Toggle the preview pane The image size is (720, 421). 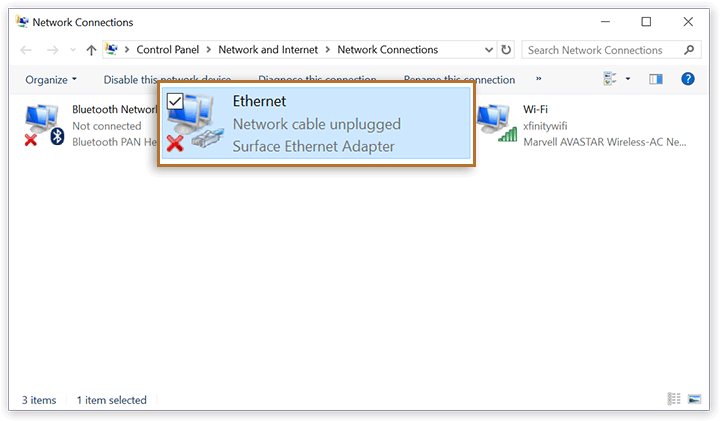pyautogui.click(x=656, y=79)
